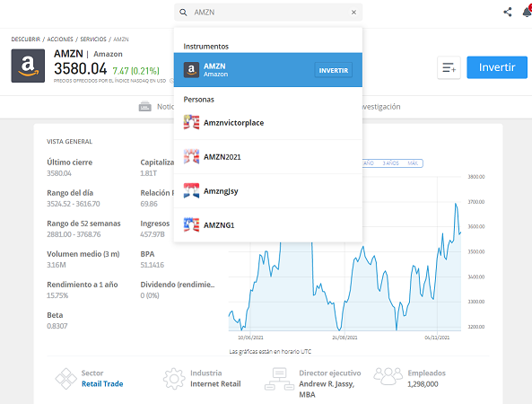Screen dimensions: 532x404
Task: Click Volumen medio value 3.16M
Action: [57, 265]
